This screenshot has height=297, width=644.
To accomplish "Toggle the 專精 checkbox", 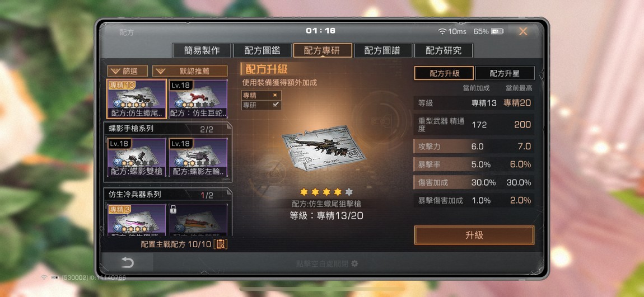I will coord(275,95).
